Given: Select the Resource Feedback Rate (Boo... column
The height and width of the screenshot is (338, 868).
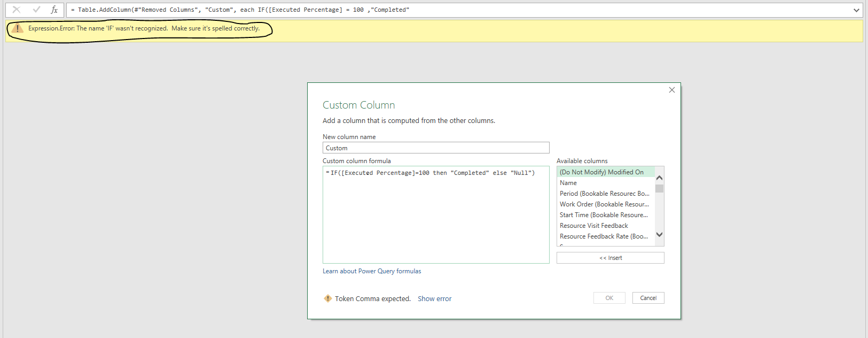Looking at the screenshot, I should coord(606,236).
